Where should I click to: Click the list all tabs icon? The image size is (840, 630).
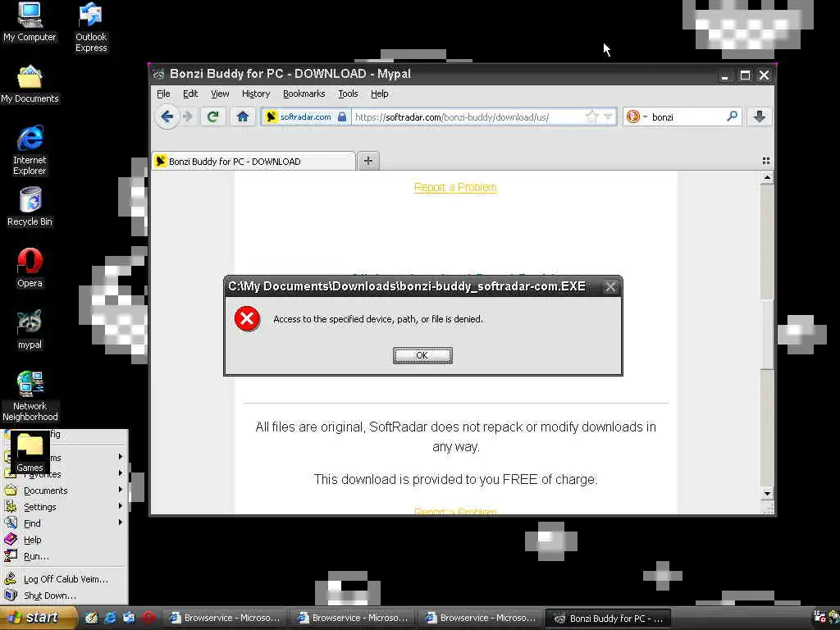point(765,161)
